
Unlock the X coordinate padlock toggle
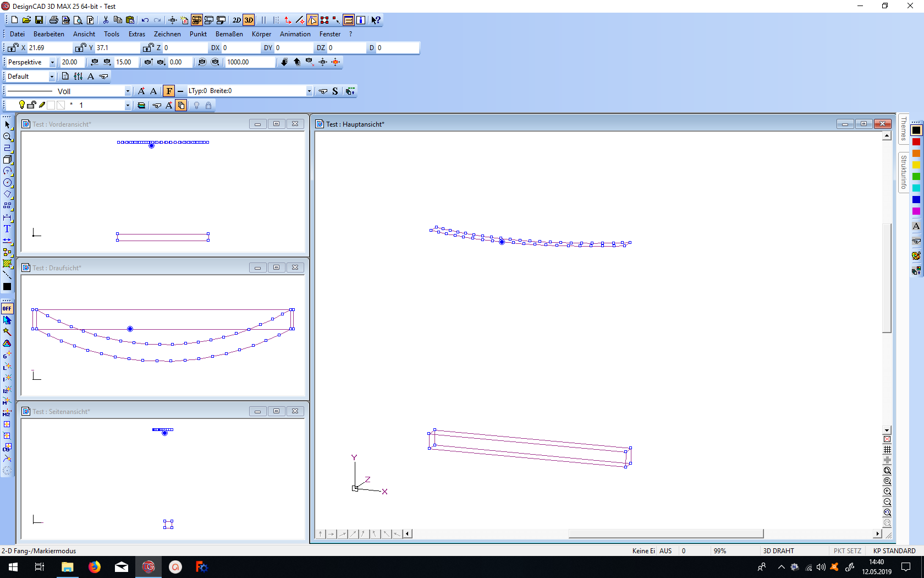[12, 48]
